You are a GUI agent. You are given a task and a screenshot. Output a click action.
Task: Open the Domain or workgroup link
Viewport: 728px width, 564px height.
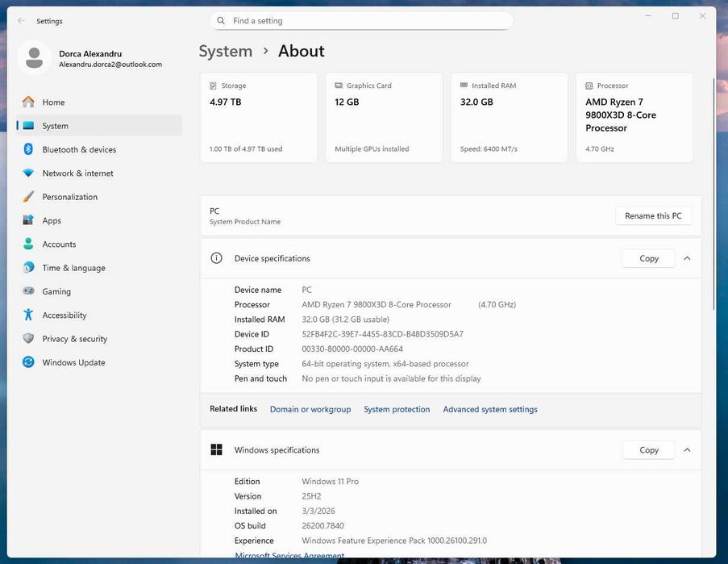tap(310, 410)
